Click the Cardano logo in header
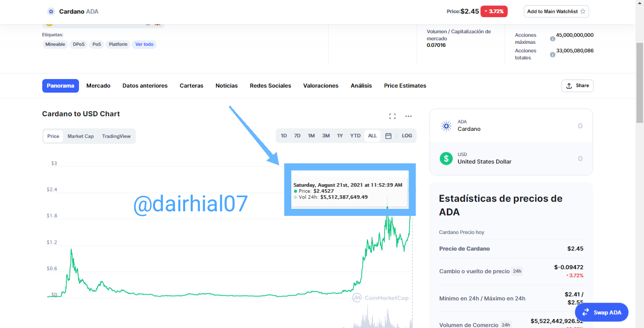This screenshot has height=328, width=644. click(x=51, y=11)
